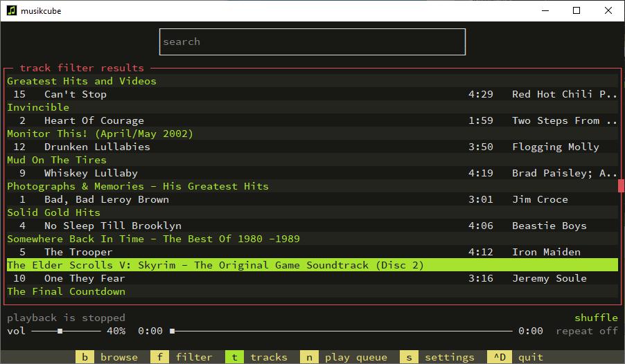Open the play queue view
Screen dimensions: 625x364
tap(344, 357)
